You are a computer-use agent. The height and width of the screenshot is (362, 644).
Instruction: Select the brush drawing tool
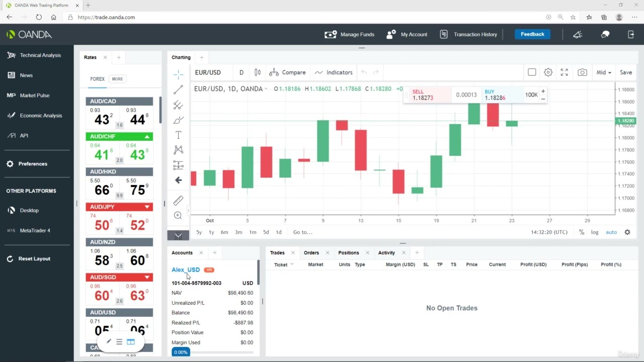coord(178,120)
